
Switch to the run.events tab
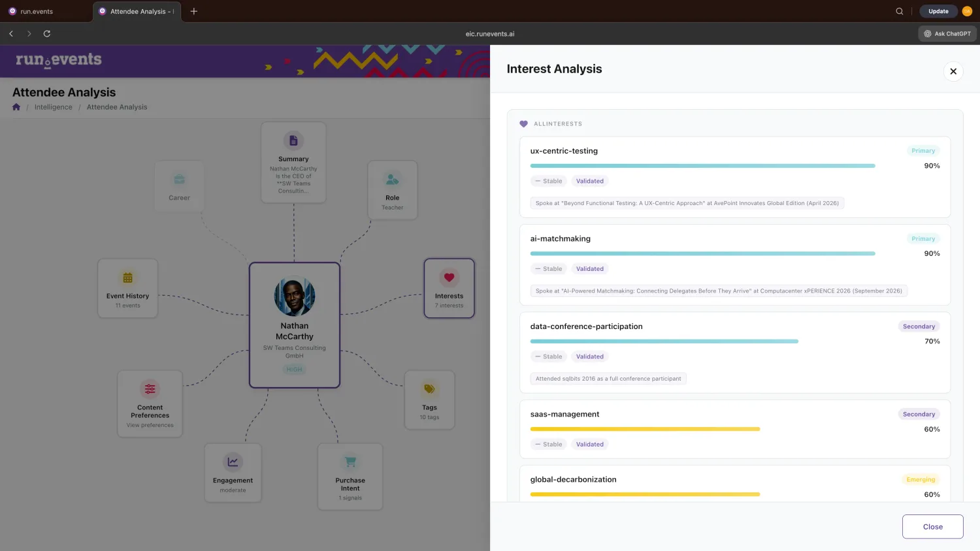pyautogui.click(x=46, y=11)
